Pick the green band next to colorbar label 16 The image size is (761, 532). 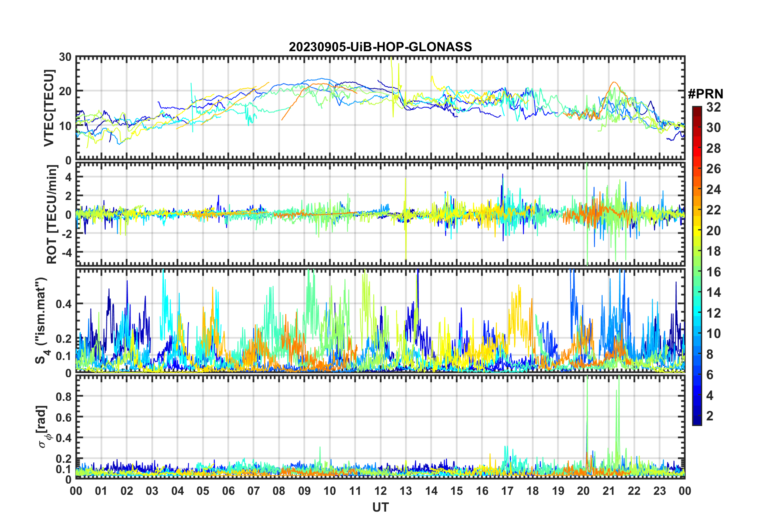click(697, 272)
